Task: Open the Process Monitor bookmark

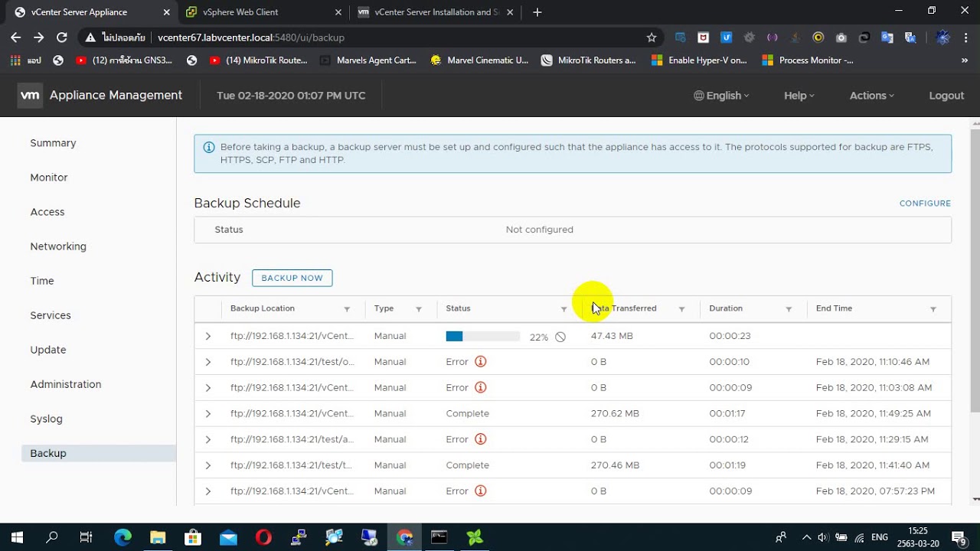Action: pyautogui.click(x=808, y=60)
